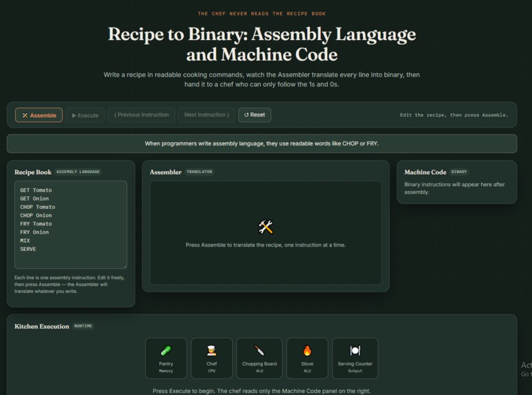This screenshot has height=395, width=532.
Task: Click the 'GET Onion' line
Action: (x=35, y=199)
